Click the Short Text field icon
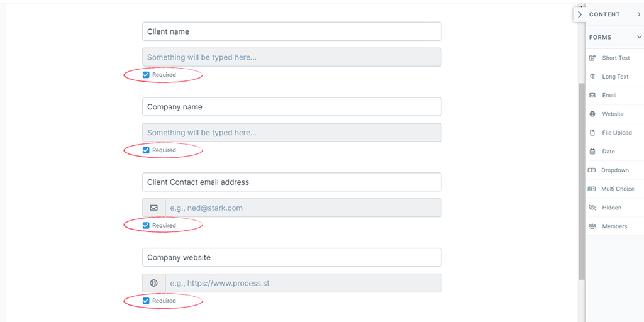The height and width of the screenshot is (322, 644). tap(592, 58)
